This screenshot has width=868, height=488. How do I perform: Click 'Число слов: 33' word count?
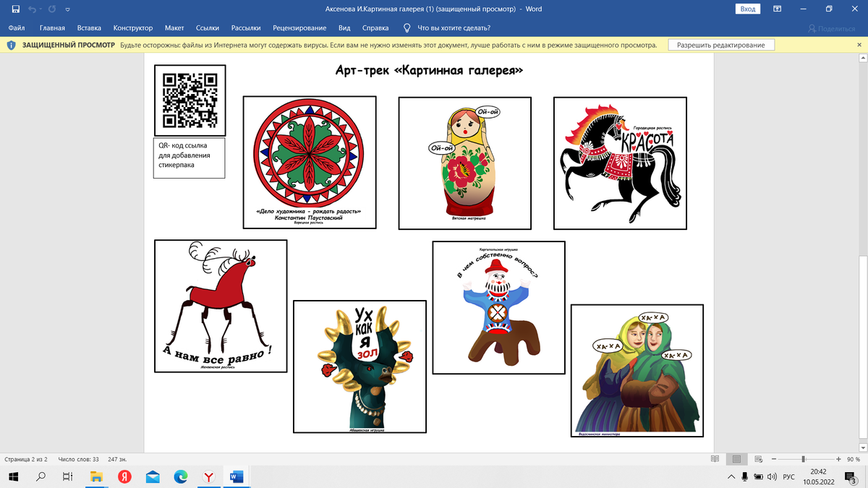pyautogui.click(x=78, y=459)
